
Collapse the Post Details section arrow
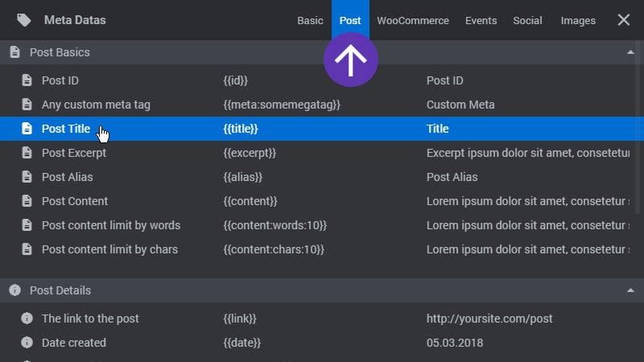click(x=630, y=290)
